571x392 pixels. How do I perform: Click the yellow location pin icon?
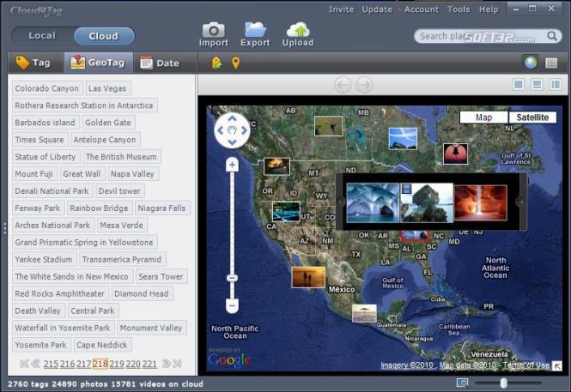[236, 63]
